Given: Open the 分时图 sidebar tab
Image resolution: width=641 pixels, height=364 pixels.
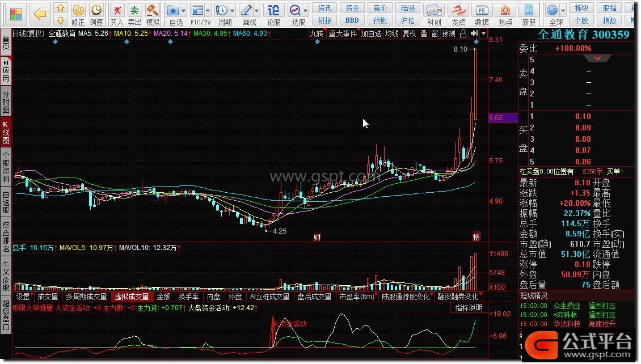Looking at the screenshot, I should [6, 101].
